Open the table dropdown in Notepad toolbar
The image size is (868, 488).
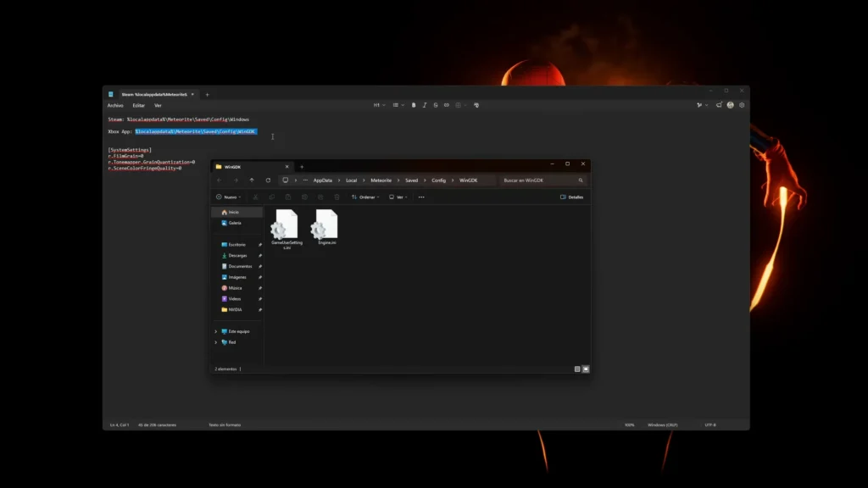coord(460,105)
